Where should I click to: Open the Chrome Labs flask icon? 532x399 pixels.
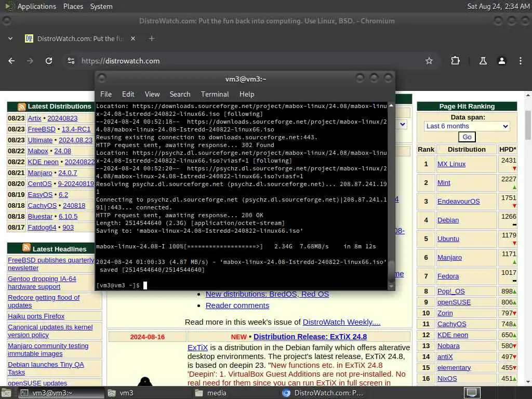(x=483, y=61)
